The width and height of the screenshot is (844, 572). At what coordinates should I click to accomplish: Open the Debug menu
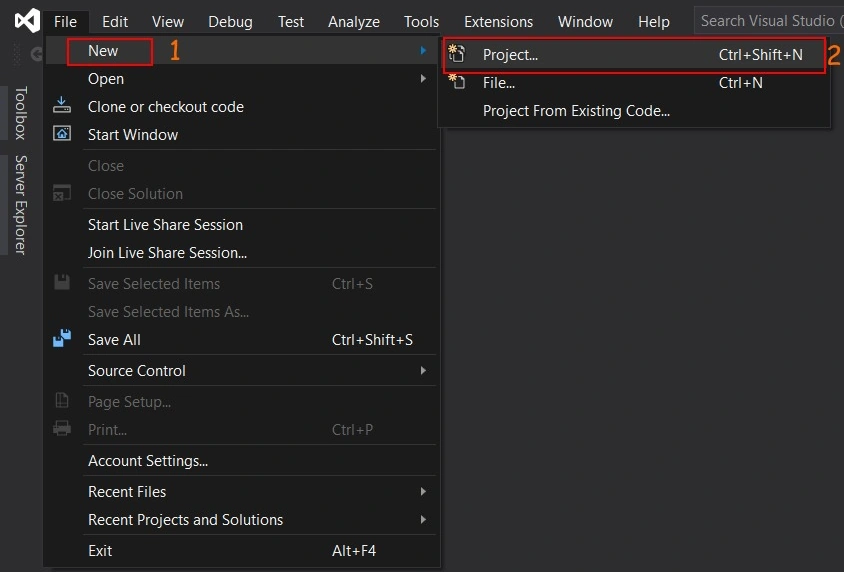tap(230, 22)
